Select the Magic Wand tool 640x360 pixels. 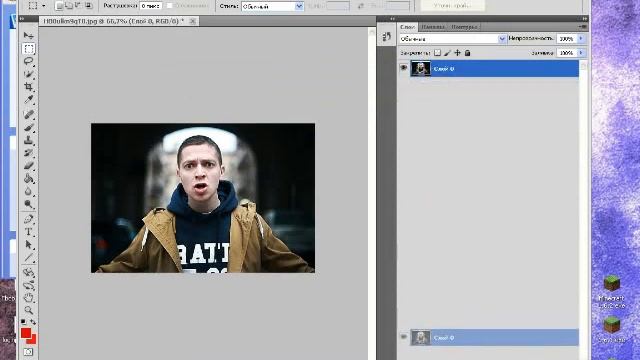[x=28, y=74]
